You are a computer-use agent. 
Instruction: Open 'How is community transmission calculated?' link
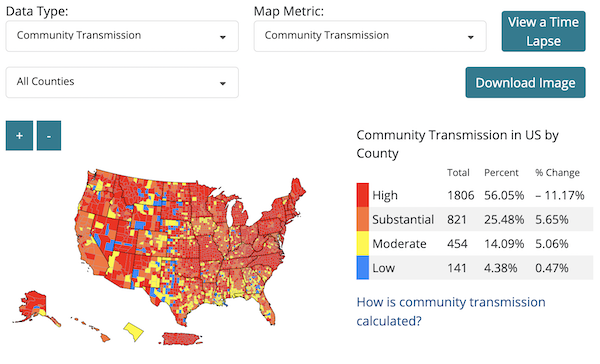coord(451,311)
